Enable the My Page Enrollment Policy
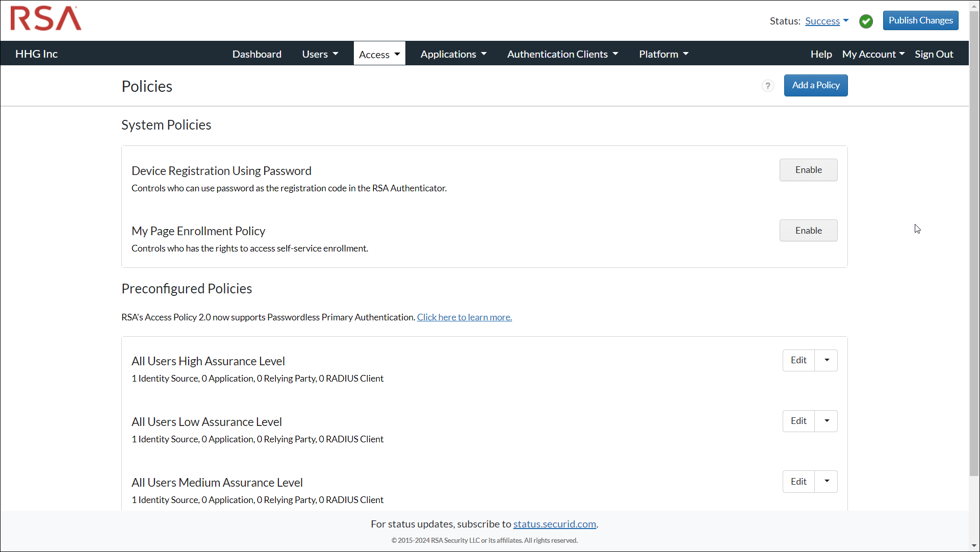This screenshot has width=980, height=552. tap(808, 231)
